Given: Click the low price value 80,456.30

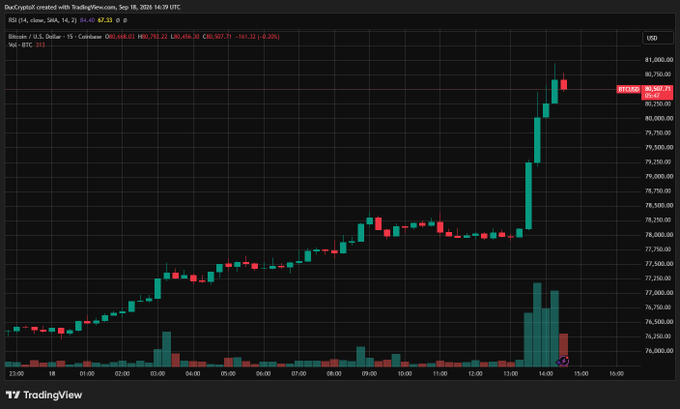Looking at the screenshot, I should coord(186,37).
